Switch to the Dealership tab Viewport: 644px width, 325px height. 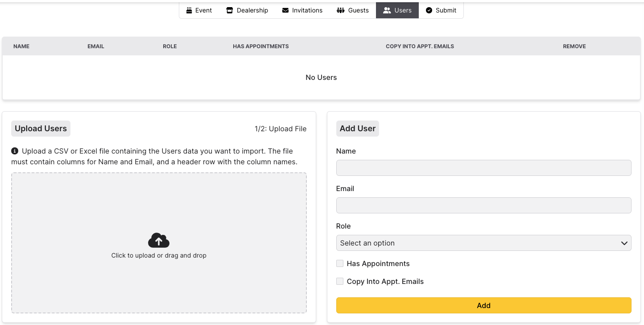(x=247, y=10)
